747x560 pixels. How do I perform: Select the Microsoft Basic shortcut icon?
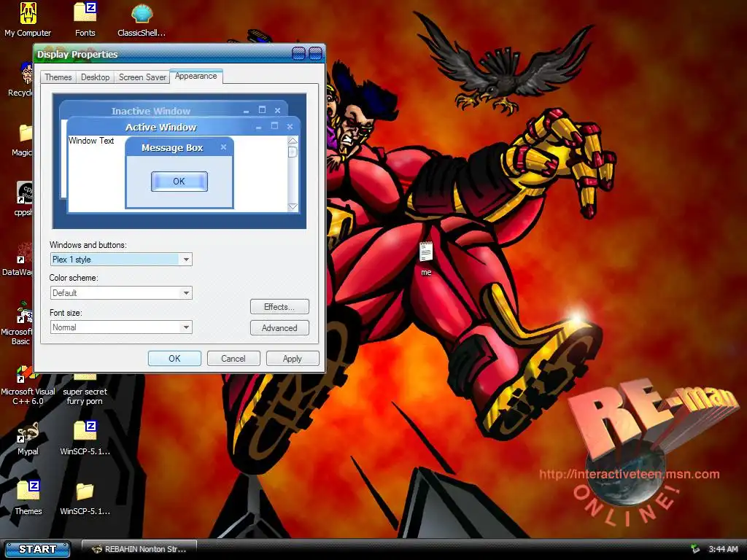coord(24,312)
